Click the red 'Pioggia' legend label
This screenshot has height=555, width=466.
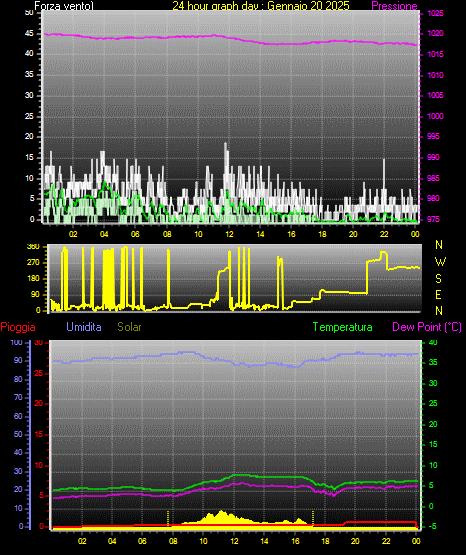(18, 327)
